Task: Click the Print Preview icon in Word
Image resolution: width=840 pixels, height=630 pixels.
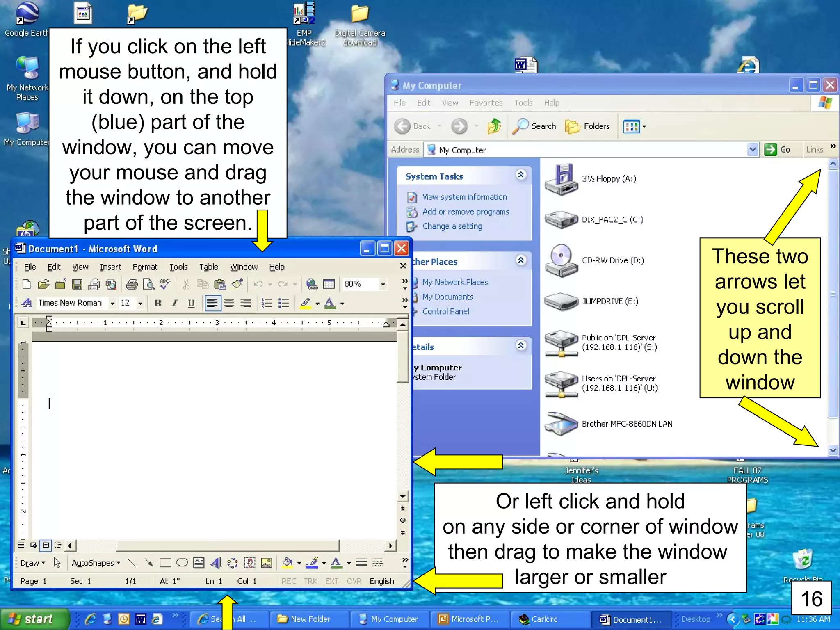Action: (x=148, y=284)
